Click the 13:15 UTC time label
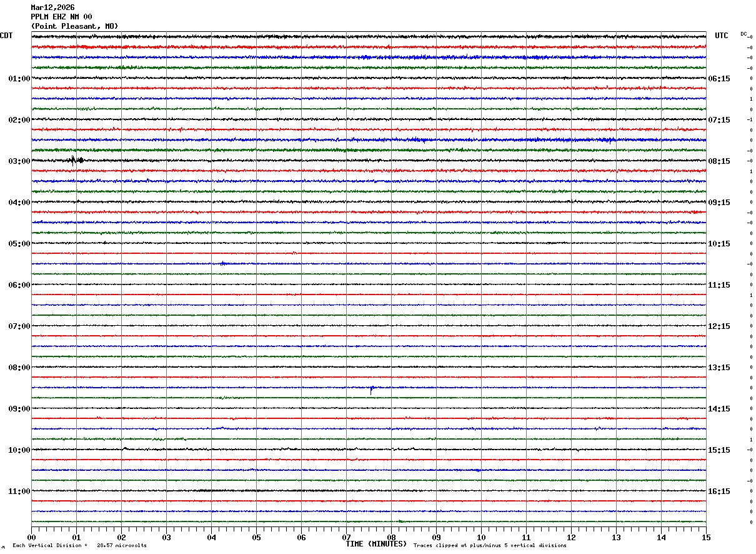 719,368
